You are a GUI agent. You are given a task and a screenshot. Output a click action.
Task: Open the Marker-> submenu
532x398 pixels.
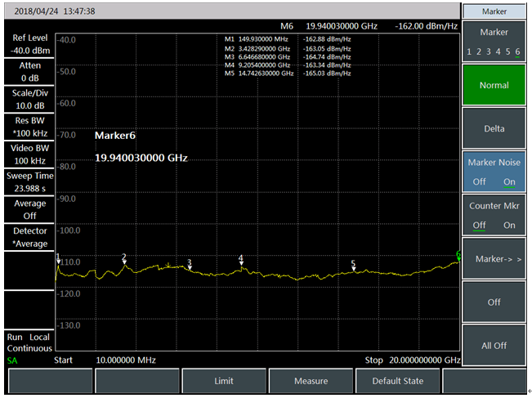coord(494,259)
